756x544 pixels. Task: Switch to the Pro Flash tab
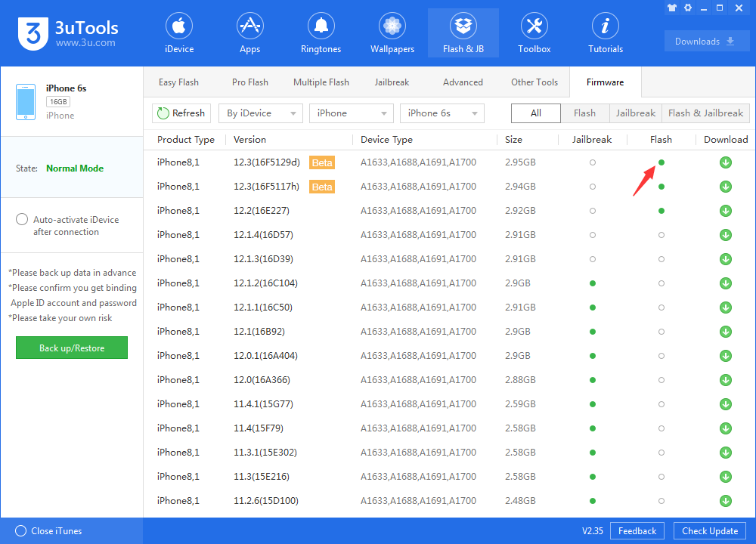click(249, 82)
